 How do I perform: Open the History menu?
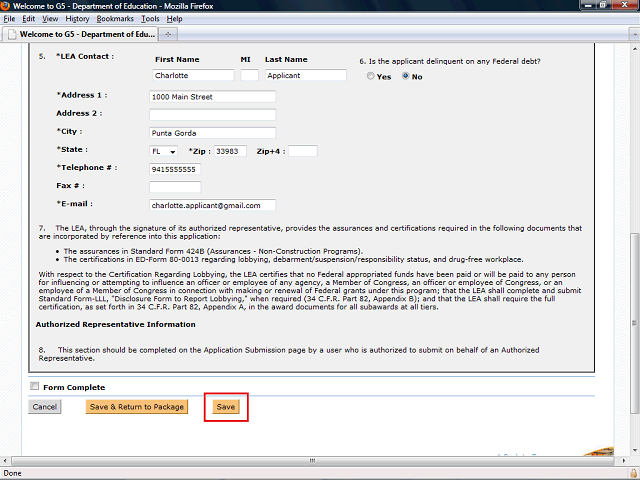coord(77,19)
